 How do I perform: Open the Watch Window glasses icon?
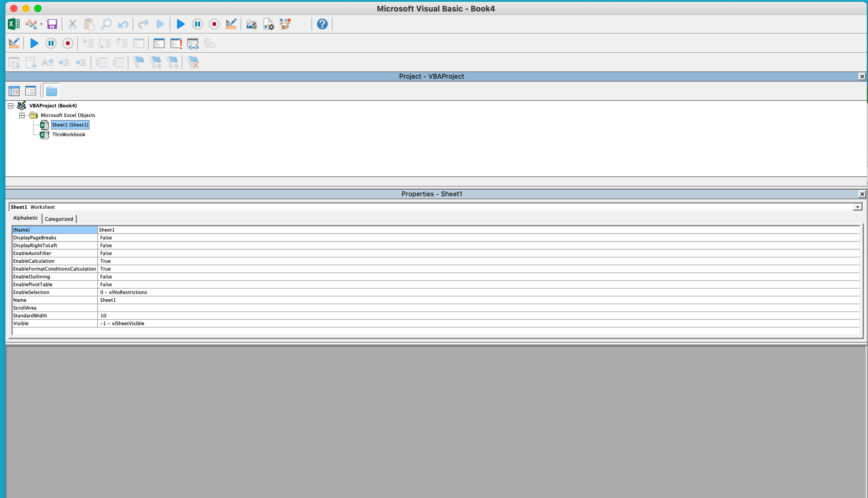(193, 43)
